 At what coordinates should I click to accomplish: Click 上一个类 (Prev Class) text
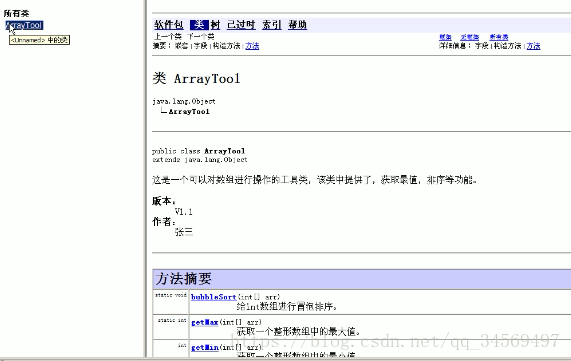pyautogui.click(x=168, y=36)
